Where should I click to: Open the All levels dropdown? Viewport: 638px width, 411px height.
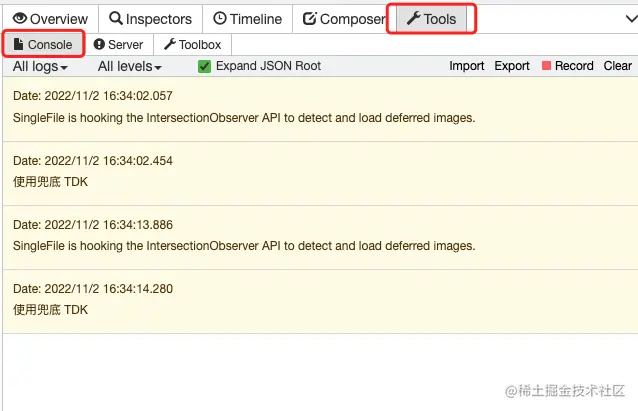(129, 66)
